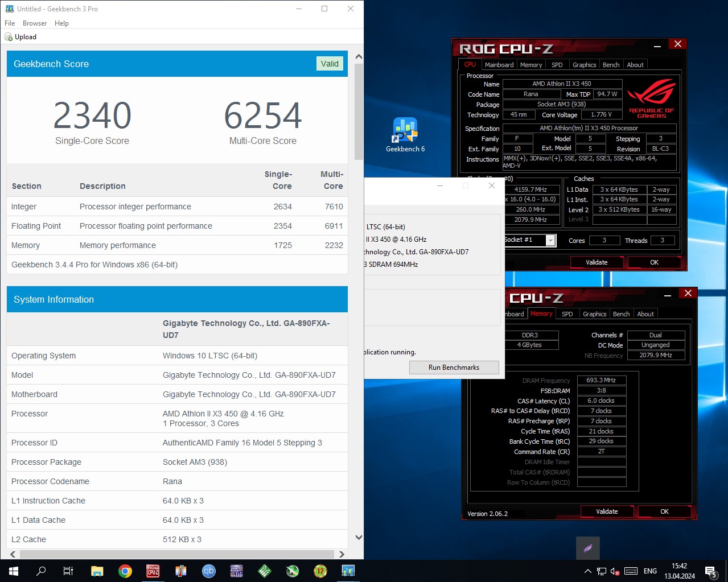This screenshot has width=728, height=582.
Task: Click the Processor Codename value 'Rana'
Action: click(172, 481)
